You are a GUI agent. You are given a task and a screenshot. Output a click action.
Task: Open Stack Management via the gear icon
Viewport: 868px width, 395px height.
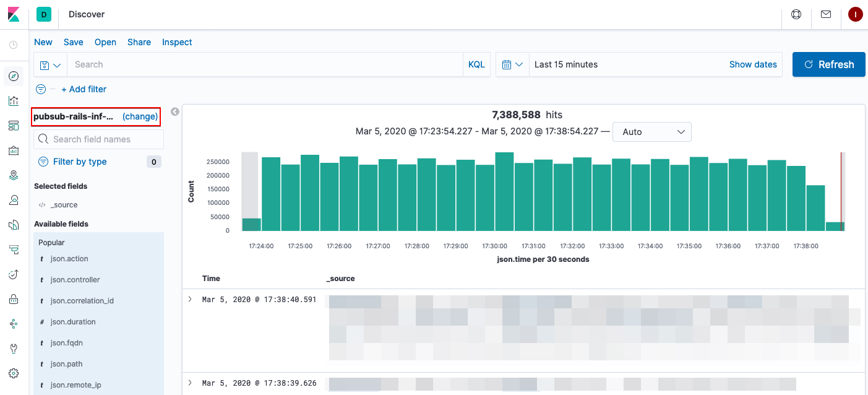coord(14,373)
